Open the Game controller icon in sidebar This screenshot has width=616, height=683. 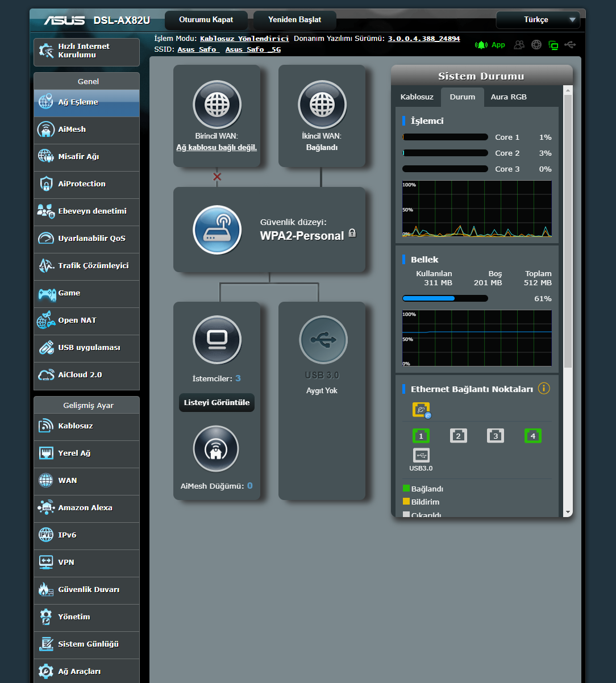pyautogui.click(x=46, y=293)
